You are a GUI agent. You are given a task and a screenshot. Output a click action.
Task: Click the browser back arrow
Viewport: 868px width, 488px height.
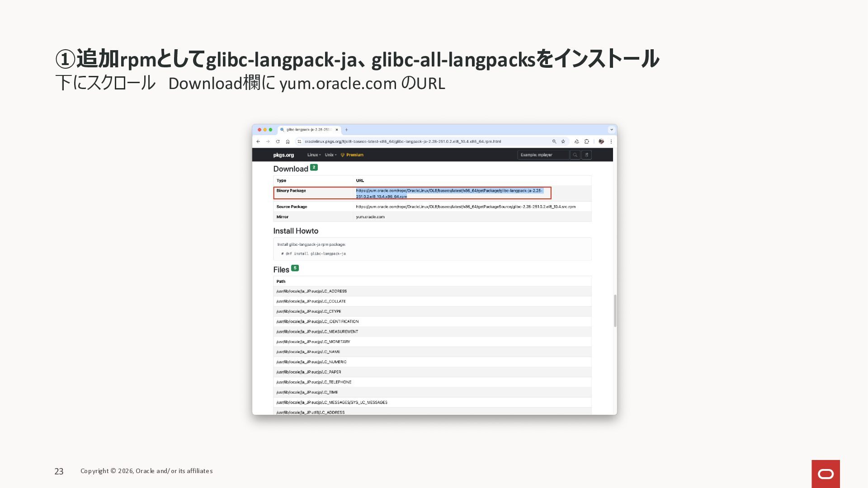[258, 141]
